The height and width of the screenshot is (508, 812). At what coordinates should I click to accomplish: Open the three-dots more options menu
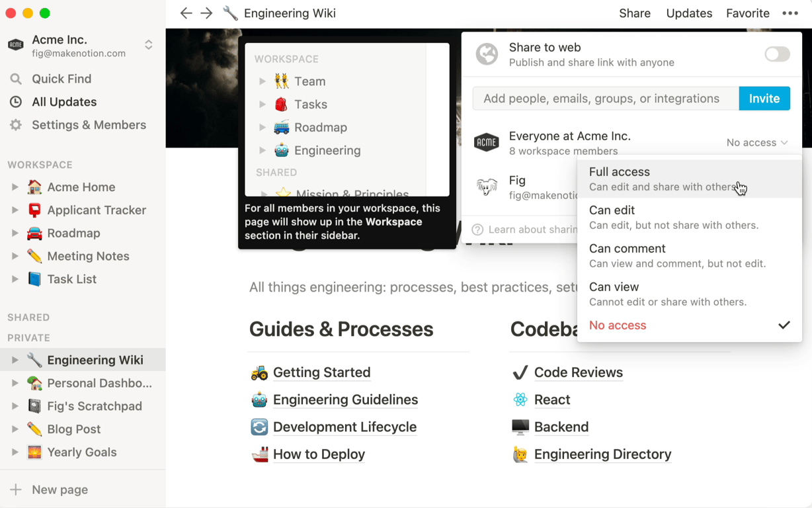point(790,13)
